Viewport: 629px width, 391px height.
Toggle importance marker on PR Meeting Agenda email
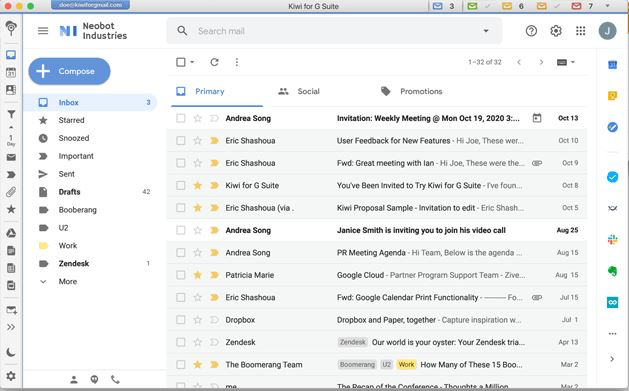[x=214, y=253]
